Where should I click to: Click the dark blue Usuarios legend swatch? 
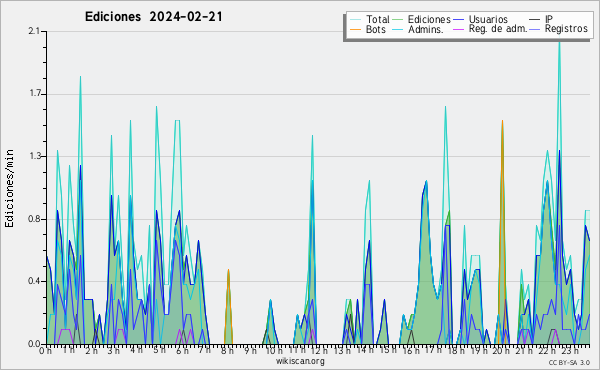click(458, 20)
